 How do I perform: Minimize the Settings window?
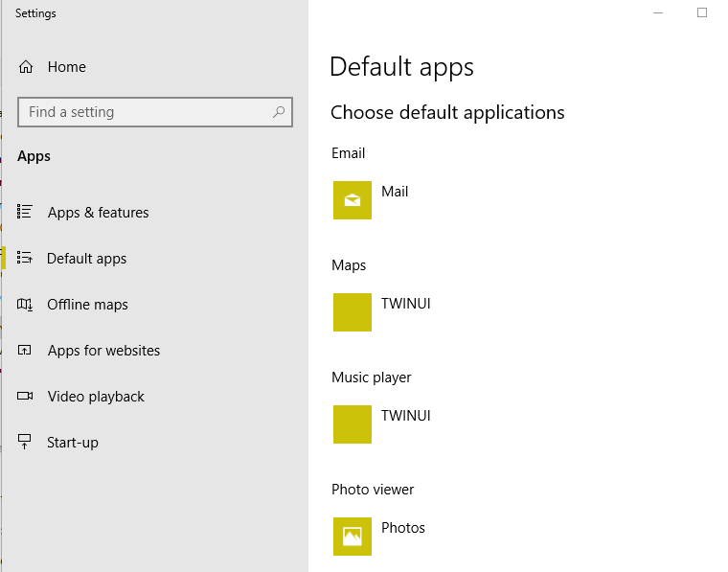click(x=658, y=12)
